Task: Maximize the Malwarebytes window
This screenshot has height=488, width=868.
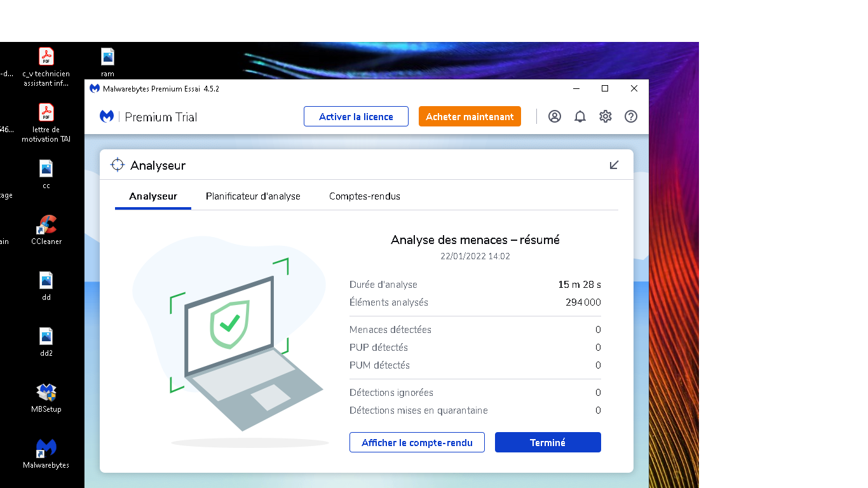Action: tap(605, 88)
